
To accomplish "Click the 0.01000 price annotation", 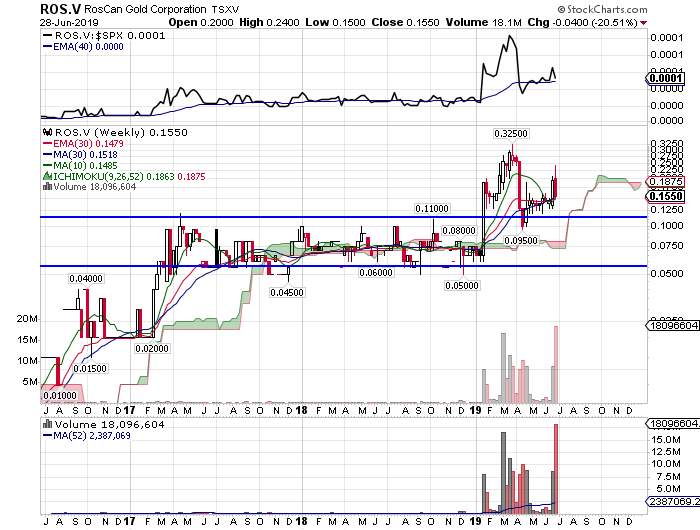I will coord(60,396).
